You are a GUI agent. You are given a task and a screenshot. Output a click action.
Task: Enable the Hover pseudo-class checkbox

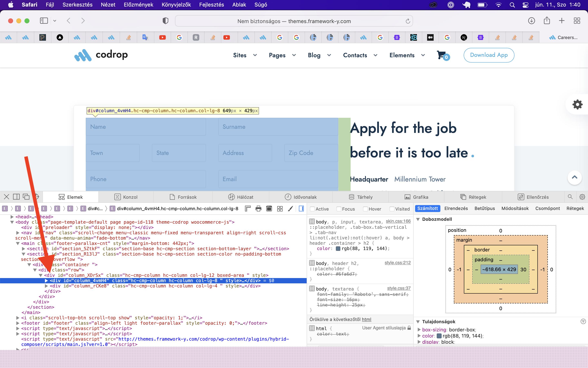tap(365, 209)
